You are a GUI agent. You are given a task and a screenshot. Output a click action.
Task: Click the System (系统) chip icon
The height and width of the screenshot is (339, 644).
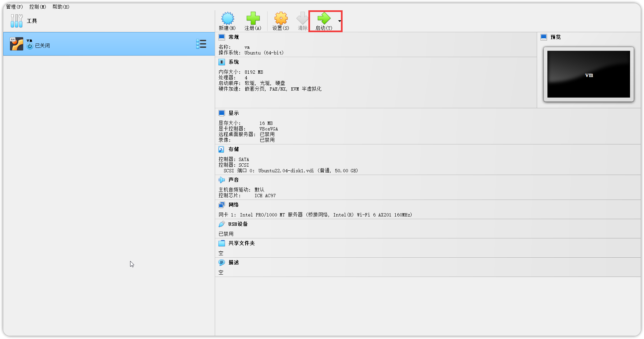[222, 62]
